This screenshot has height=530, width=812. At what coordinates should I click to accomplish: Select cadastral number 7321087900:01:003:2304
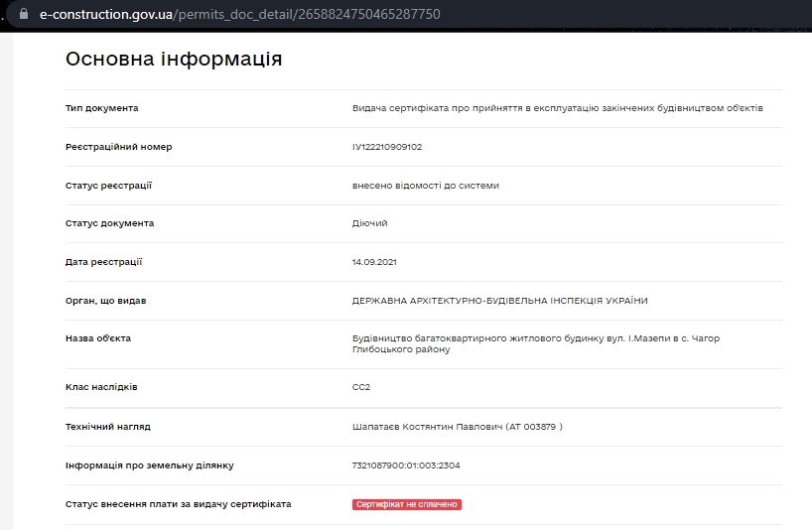click(x=406, y=465)
